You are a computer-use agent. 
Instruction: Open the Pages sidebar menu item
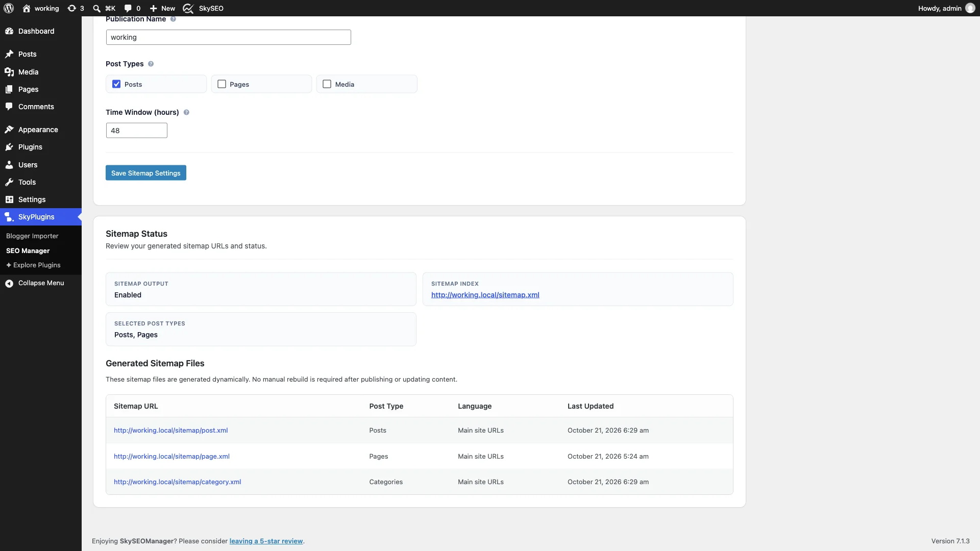(41, 89)
